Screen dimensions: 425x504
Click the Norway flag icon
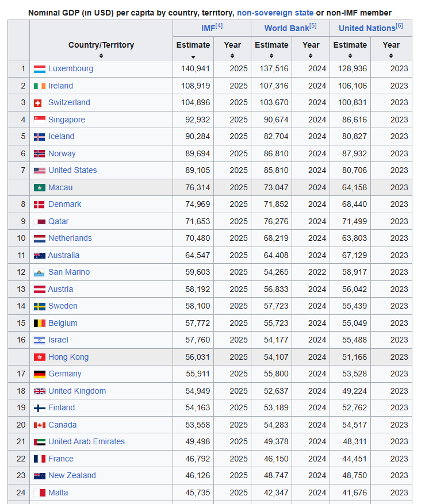(40, 153)
